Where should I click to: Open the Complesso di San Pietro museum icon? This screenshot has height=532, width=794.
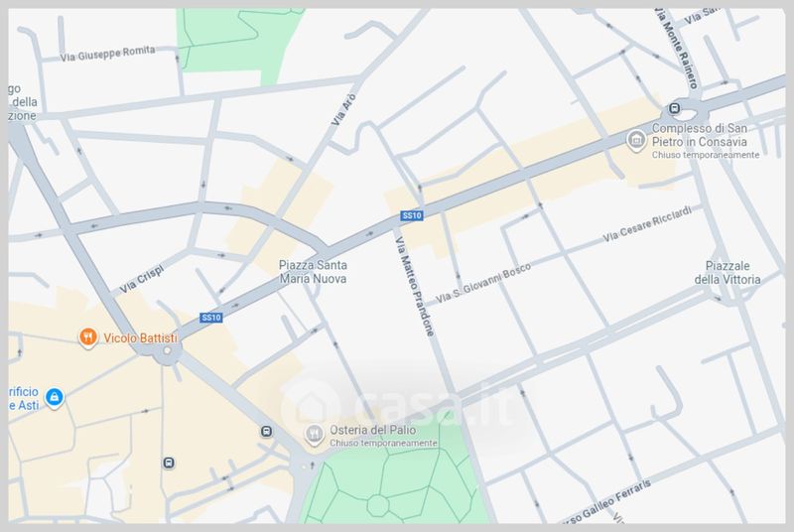click(635, 142)
